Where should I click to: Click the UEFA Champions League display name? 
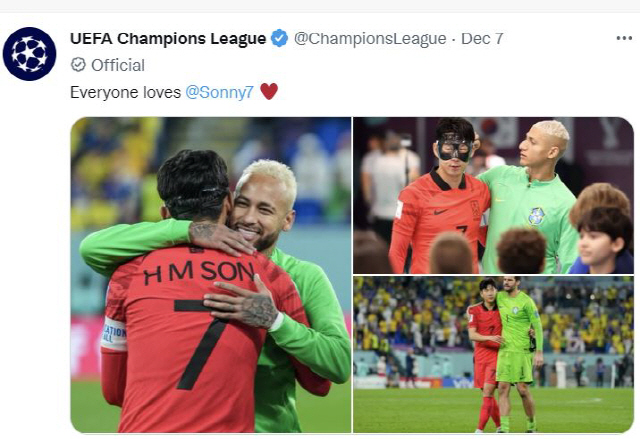168,39
